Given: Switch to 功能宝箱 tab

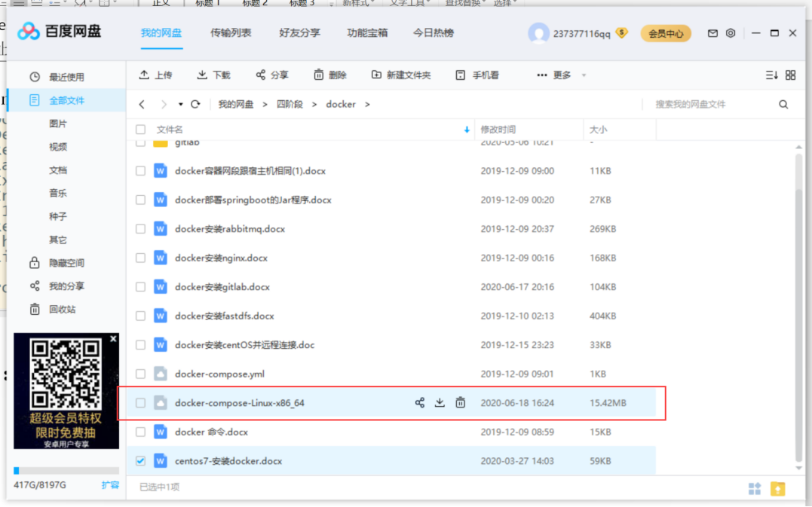Looking at the screenshot, I should click(x=367, y=33).
